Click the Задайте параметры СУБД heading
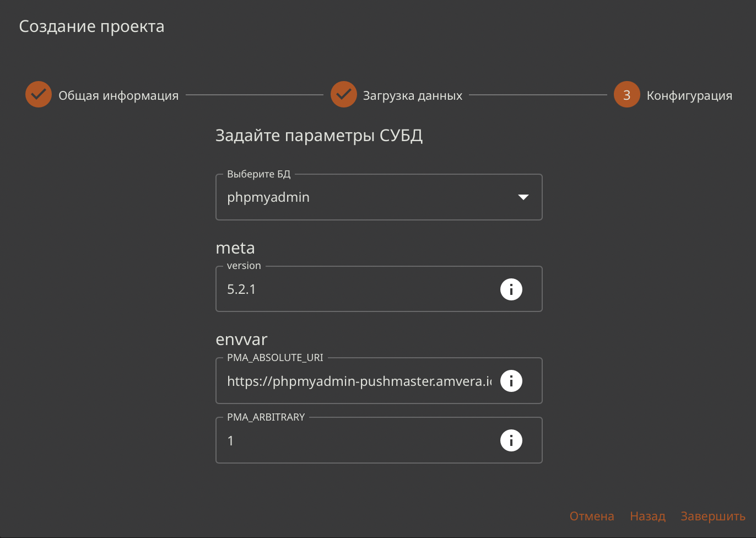 click(x=319, y=136)
